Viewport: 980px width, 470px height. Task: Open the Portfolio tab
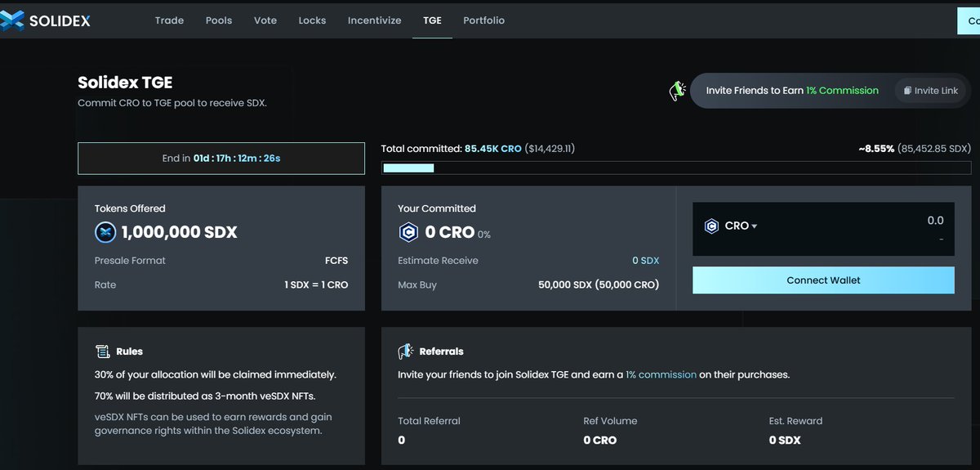click(x=483, y=20)
